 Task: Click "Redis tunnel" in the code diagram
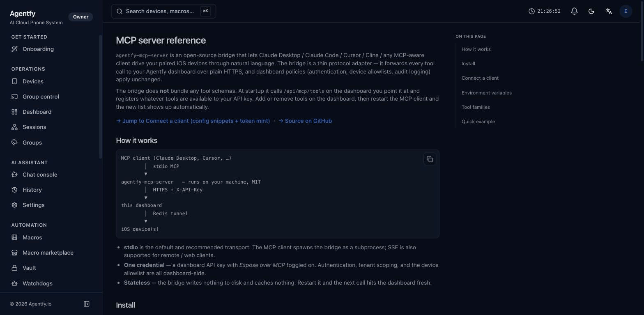[x=170, y=214]
